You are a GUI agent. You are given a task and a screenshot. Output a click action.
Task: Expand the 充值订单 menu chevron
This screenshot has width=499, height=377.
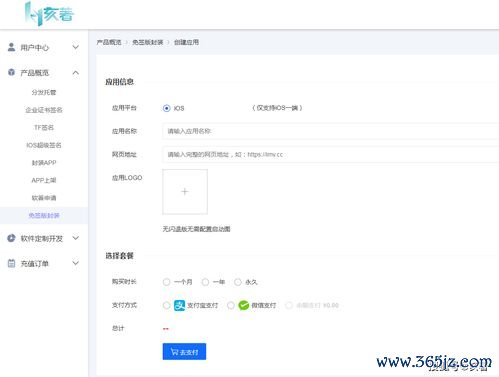(x=76, y=263)
